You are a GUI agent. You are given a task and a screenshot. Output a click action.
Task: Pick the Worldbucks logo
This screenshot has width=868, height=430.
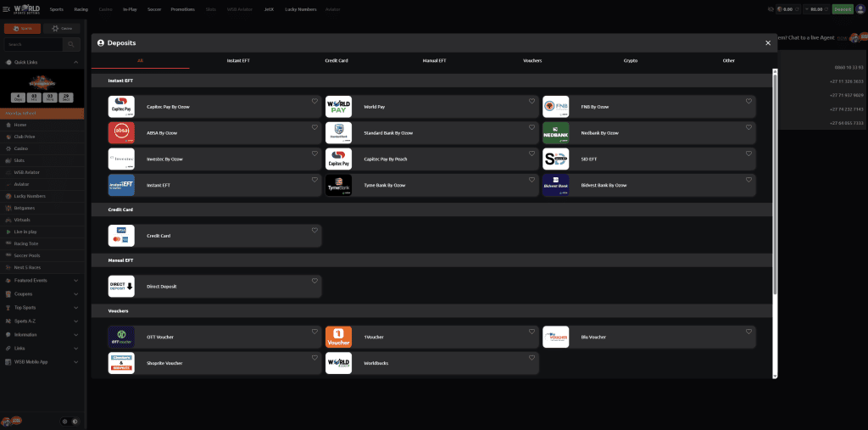pyautogui.click(x=338, y=363)
